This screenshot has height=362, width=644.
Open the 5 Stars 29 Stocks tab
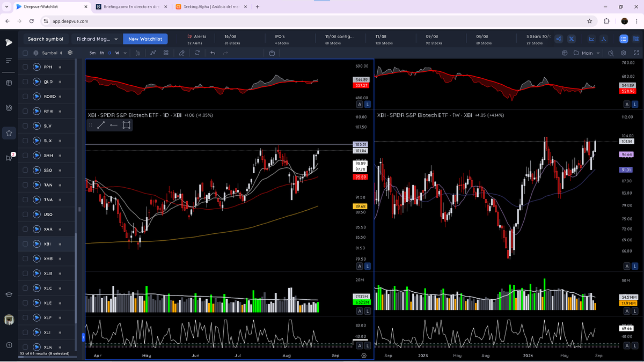click(538, 40)
